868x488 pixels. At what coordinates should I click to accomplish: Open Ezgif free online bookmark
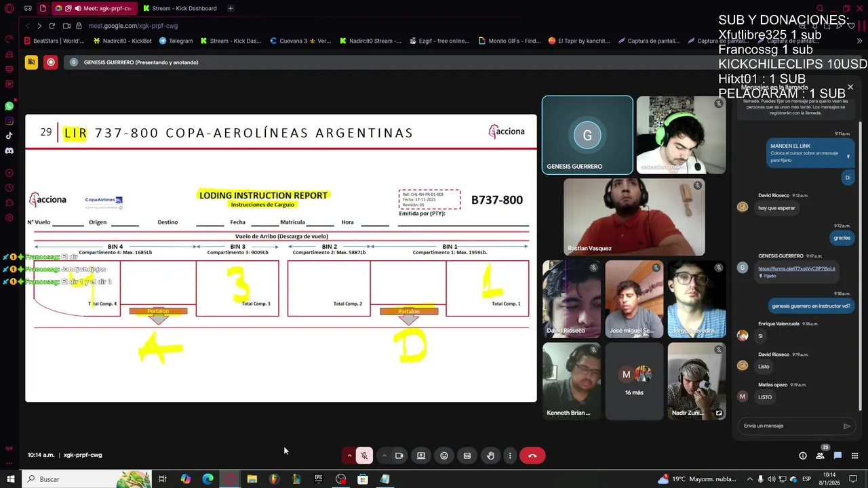[x=439, y=41]
